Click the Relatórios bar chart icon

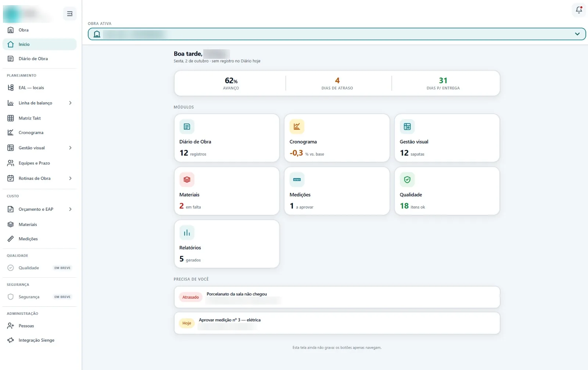pyautogui.click(x=187, y=232)
